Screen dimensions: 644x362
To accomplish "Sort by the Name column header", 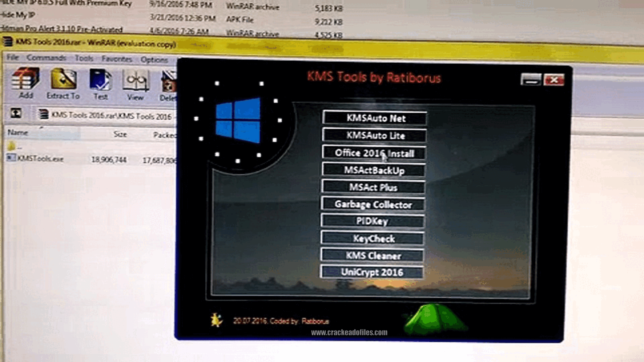I will 18,132.
